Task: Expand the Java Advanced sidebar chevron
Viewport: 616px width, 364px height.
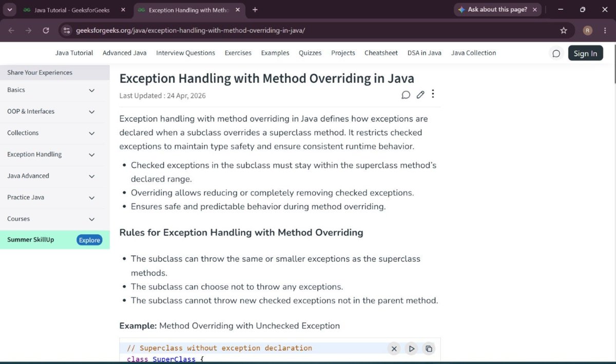Action: pos(92,176)
